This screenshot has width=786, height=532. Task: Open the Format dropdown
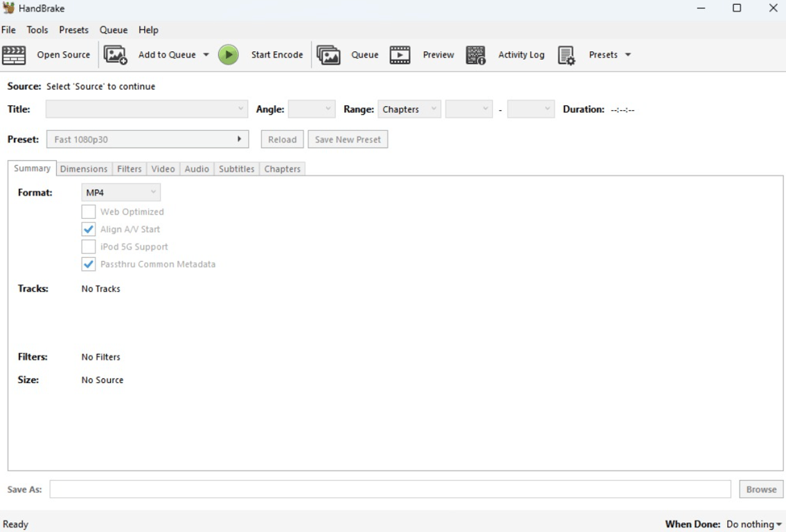click(x=120, y=192)
